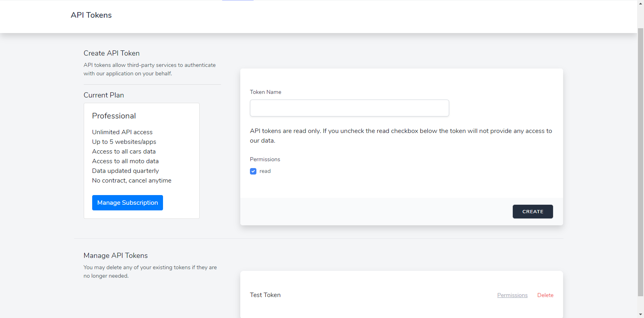Click the vertical scrollbar thumb
Image resolution: width=644 pixels, height=318 pixels.
click(x=640, y=162)
